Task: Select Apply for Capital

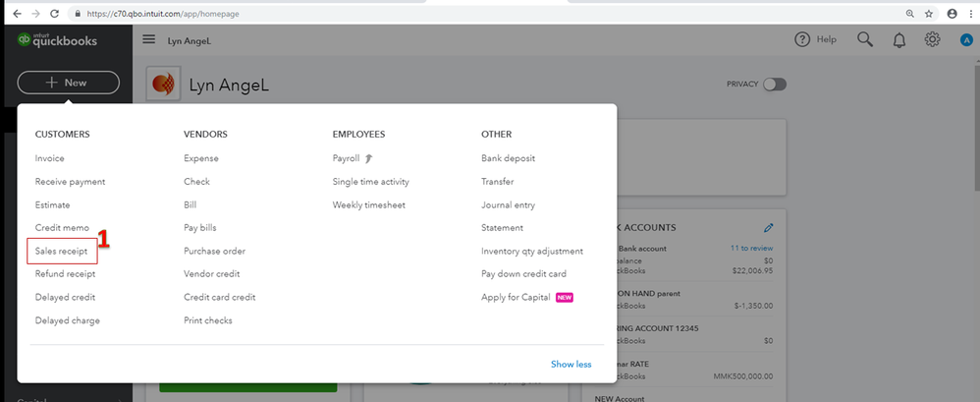Action: pos(516,298)
